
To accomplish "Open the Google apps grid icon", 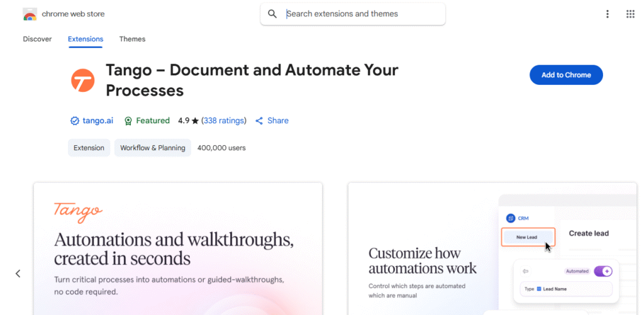I will point(630,14).
